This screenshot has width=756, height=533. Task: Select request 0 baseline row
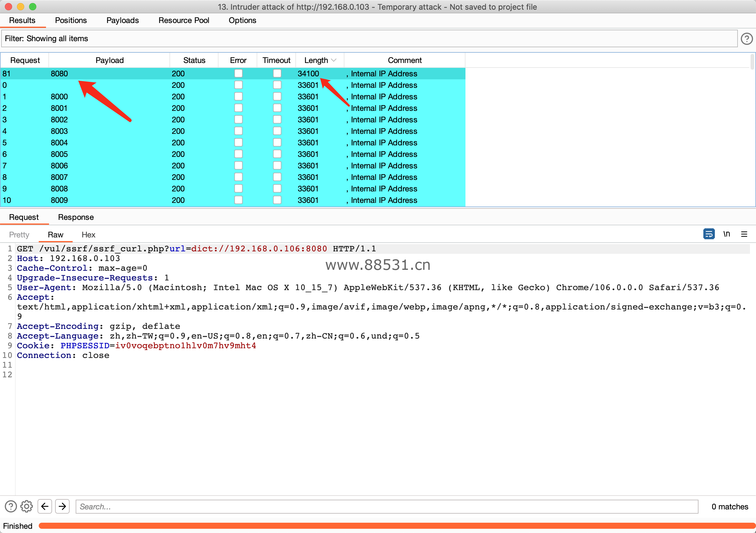click(233, 85)
